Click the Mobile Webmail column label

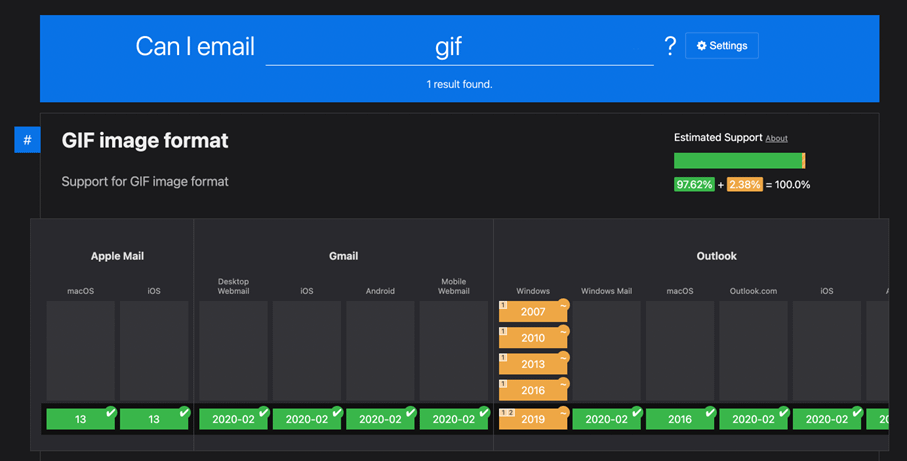tap(454, 286)
